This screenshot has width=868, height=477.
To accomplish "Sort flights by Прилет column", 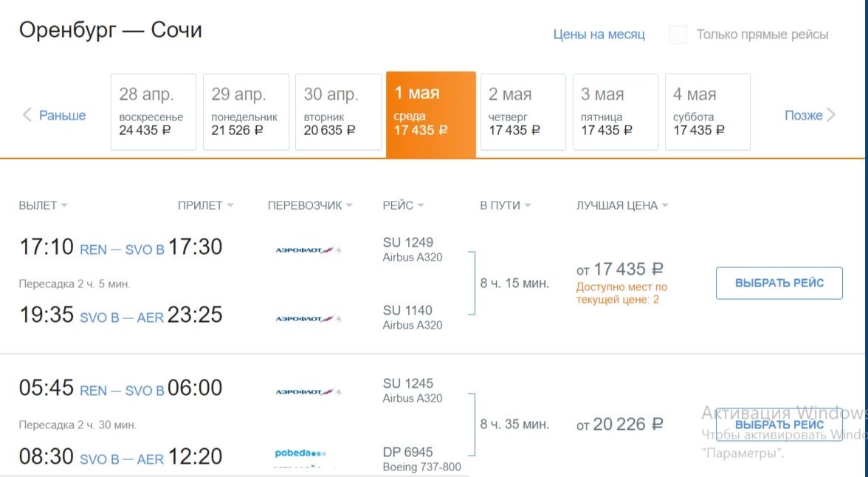I will pyautogui.click(x=205, y=205).
